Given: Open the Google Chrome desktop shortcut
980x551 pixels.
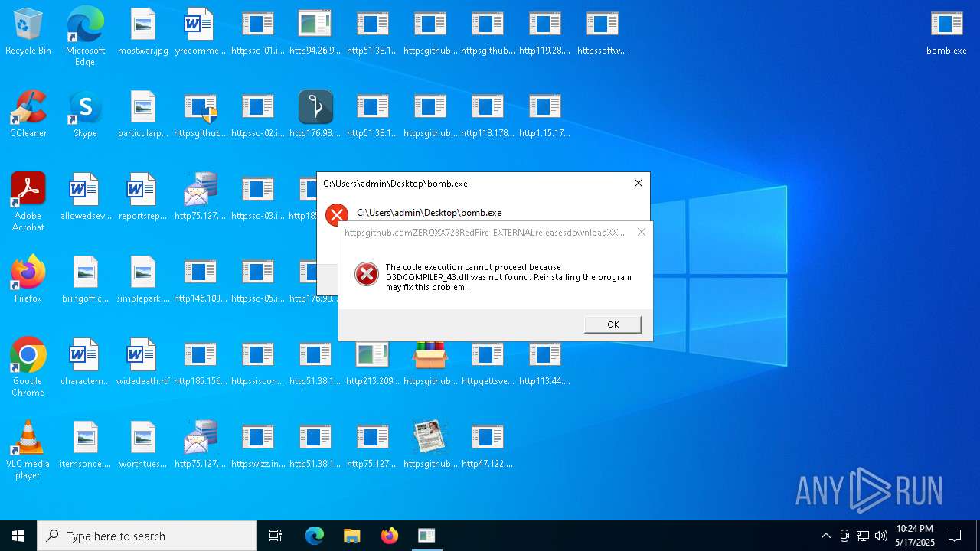Looking at the screenshot, I should point(28,367).
